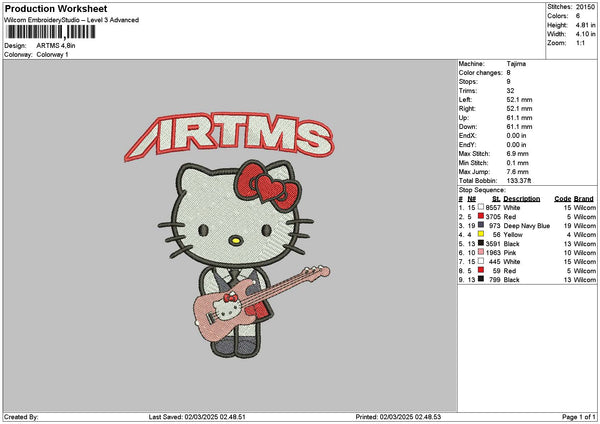
Task: Click the machine name "Tajima"
Action: coord(516,64)
